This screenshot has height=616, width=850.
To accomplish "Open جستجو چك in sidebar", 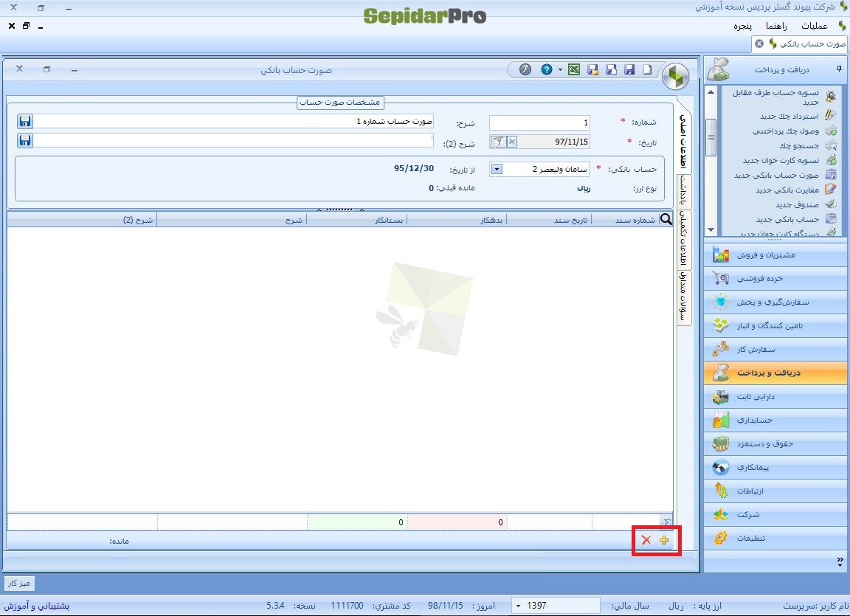I will [799, 145].
